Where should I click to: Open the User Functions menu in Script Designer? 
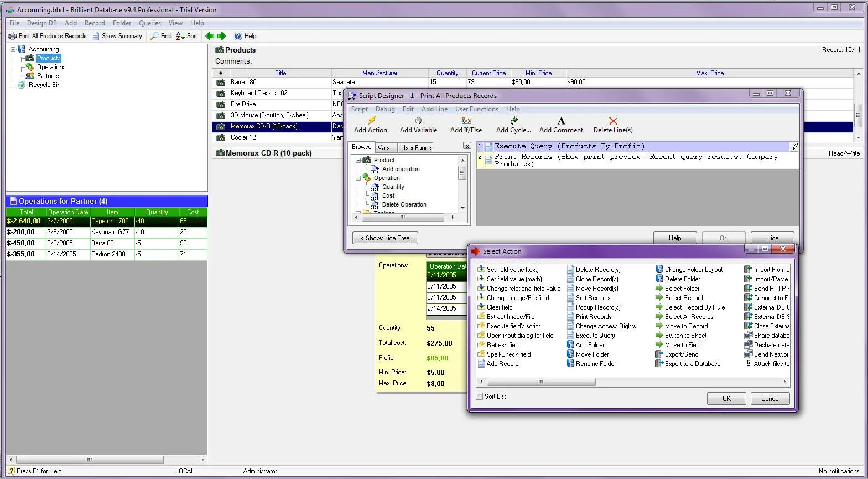[477, 109]
